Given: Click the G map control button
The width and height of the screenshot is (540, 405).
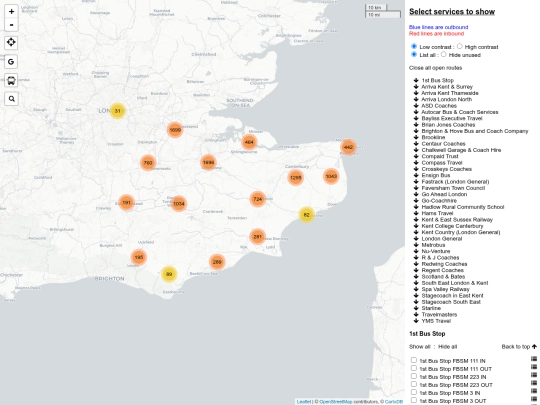Looking at the screenshot, I should pyautogui.click(x=11, y=62).
